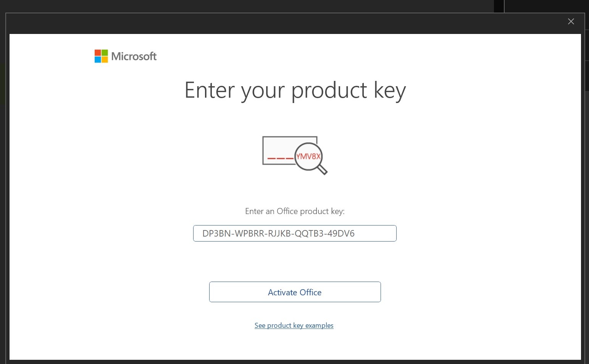This screenshot has height=364, width=589.
Task: Open the See product key examples link
Action: click(294, 325)
